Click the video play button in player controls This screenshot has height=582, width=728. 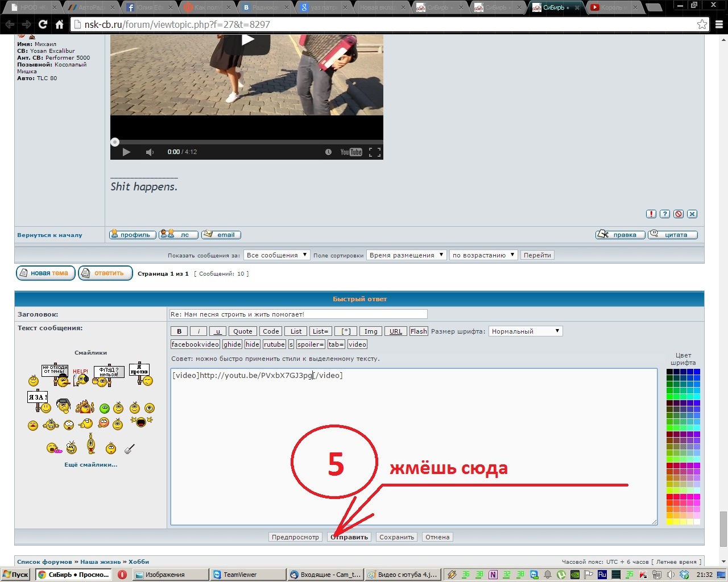126,152
